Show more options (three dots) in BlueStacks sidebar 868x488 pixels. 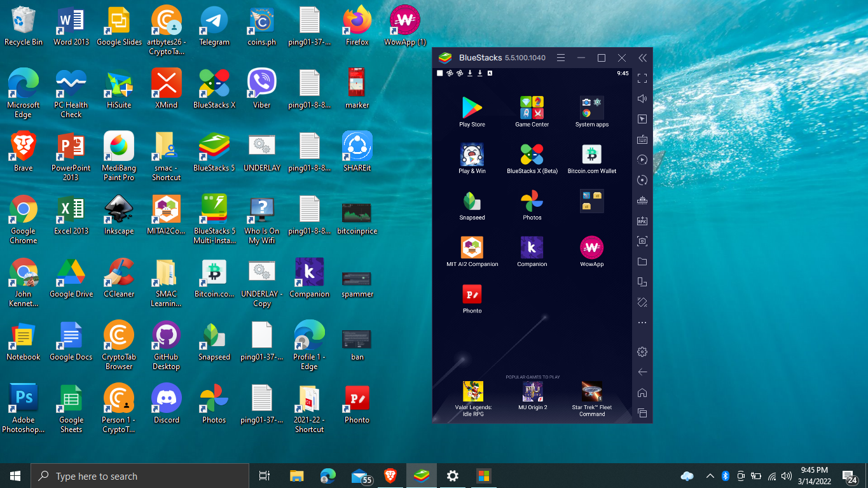tap(642, 323)
